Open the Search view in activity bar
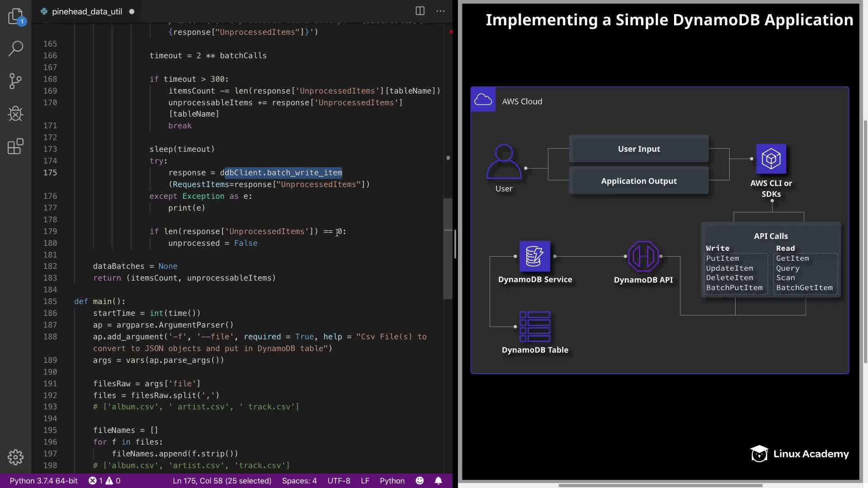This screenshot has width=868, height=488. click(15, 48)
